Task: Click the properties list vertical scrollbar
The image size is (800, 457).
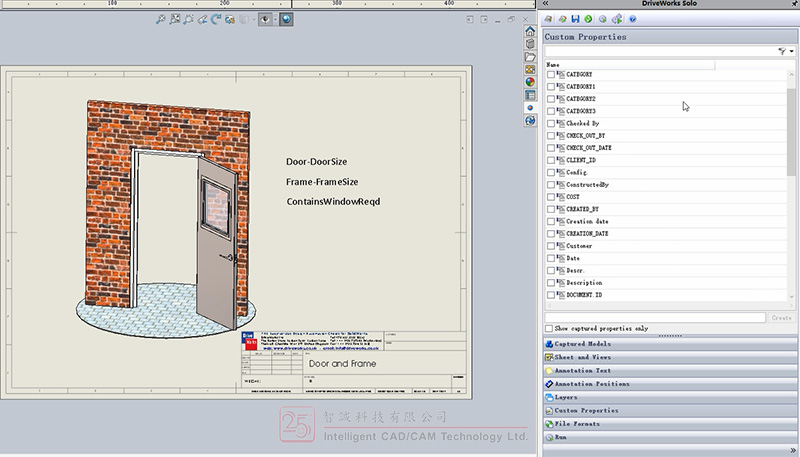Action: (x=792, y=130)
